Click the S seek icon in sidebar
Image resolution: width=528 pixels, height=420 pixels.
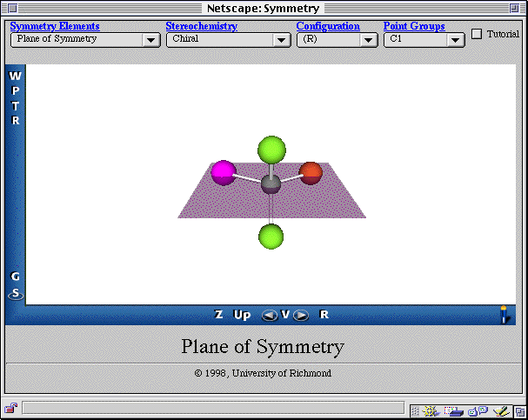[x=15, y=293]
